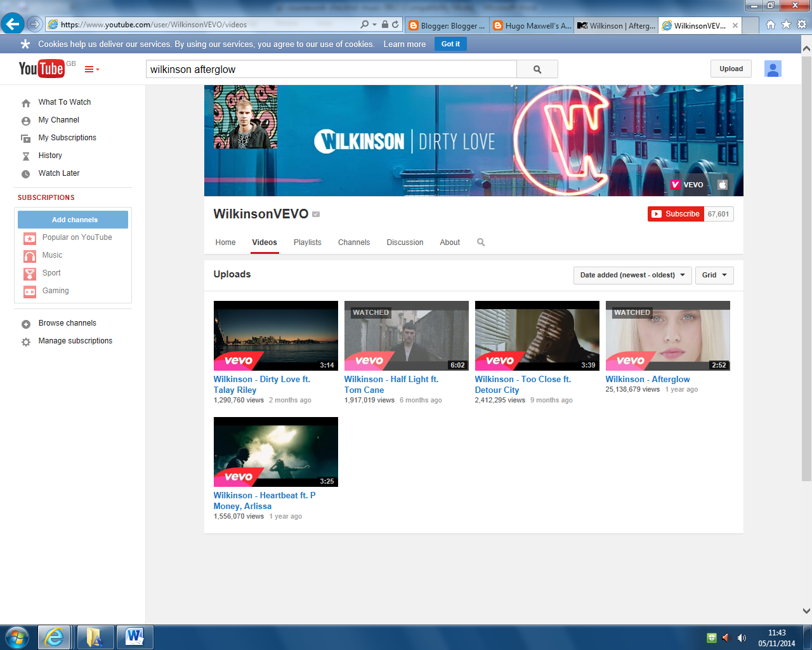
Task: Open the Afterglow video thumbnail
Action: click(x=668, y=336)
